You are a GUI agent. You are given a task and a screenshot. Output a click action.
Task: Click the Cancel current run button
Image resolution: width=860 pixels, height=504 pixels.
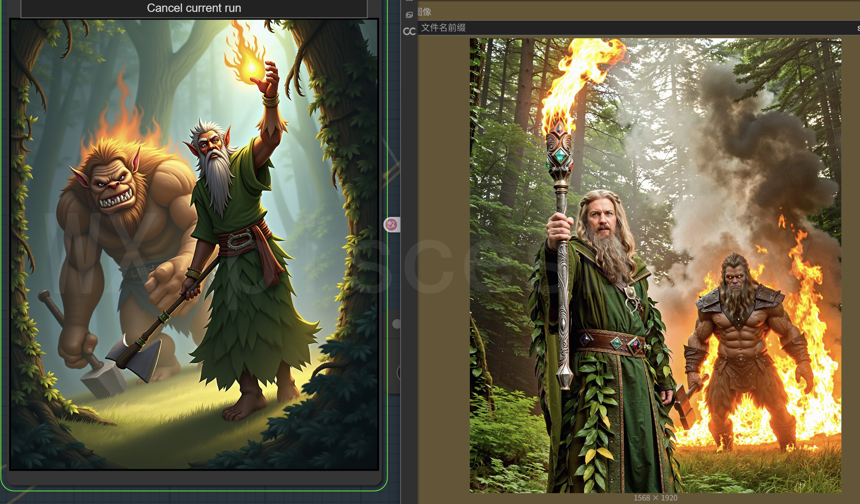pos(194,8)
